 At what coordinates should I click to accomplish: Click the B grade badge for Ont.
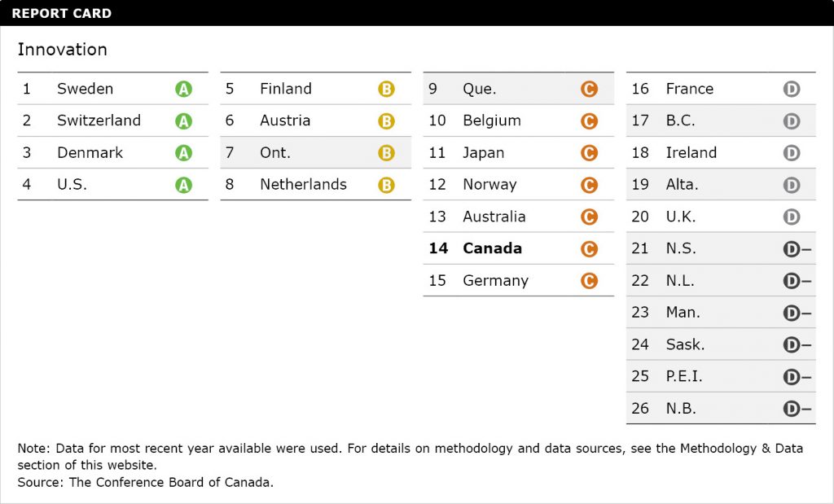click(386, 153)
